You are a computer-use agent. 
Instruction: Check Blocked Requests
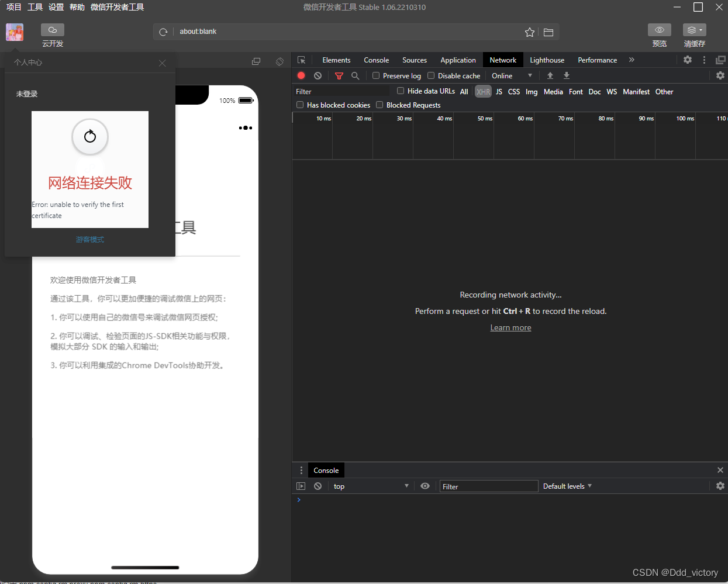point(379,105)
